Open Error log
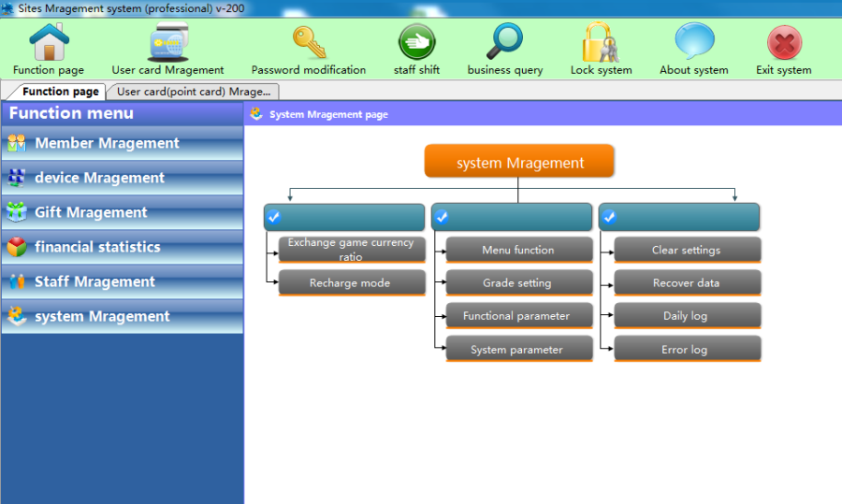Viewport: 842px width, 504px height. pos(688,350)
